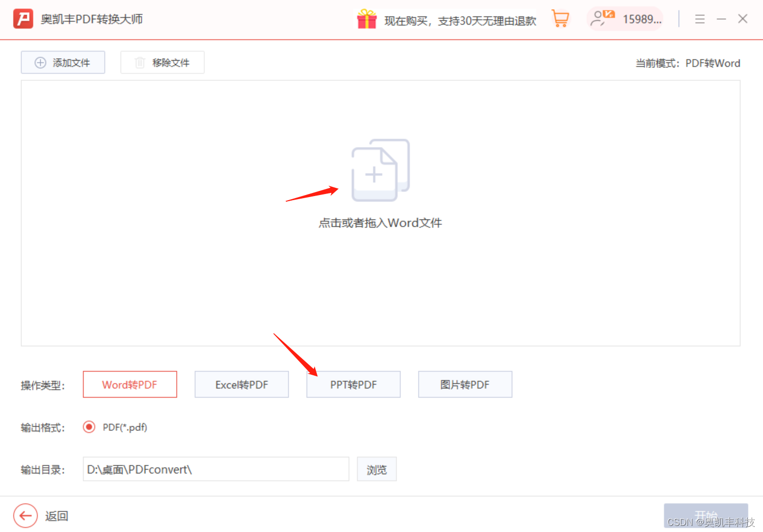
Task: Select the PPT转PDF operation type
Action: (x=353, y=384)
